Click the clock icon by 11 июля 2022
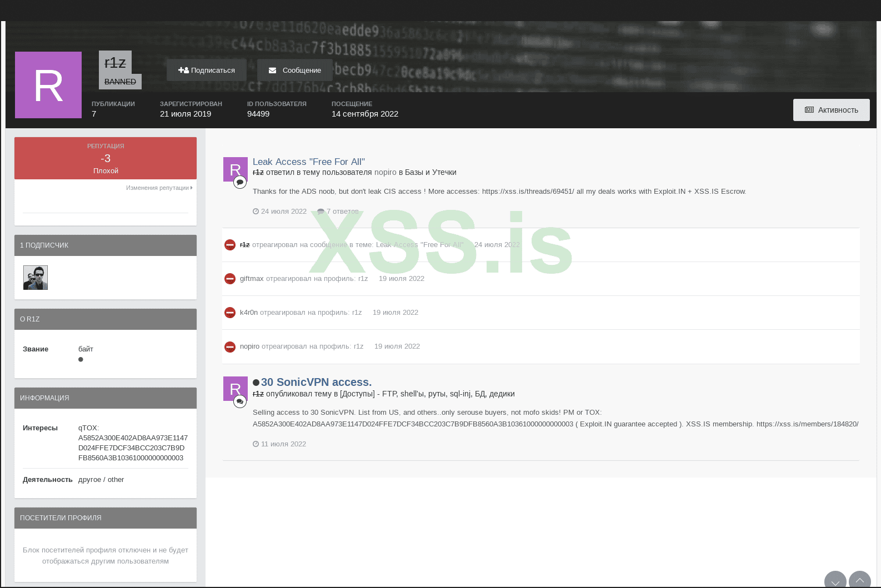 pos(256,444)
